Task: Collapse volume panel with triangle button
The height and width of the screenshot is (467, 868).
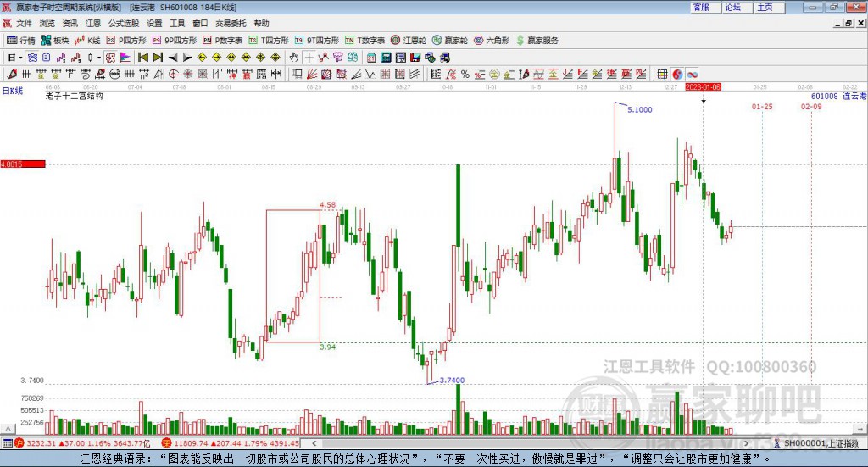Action: 8,429
